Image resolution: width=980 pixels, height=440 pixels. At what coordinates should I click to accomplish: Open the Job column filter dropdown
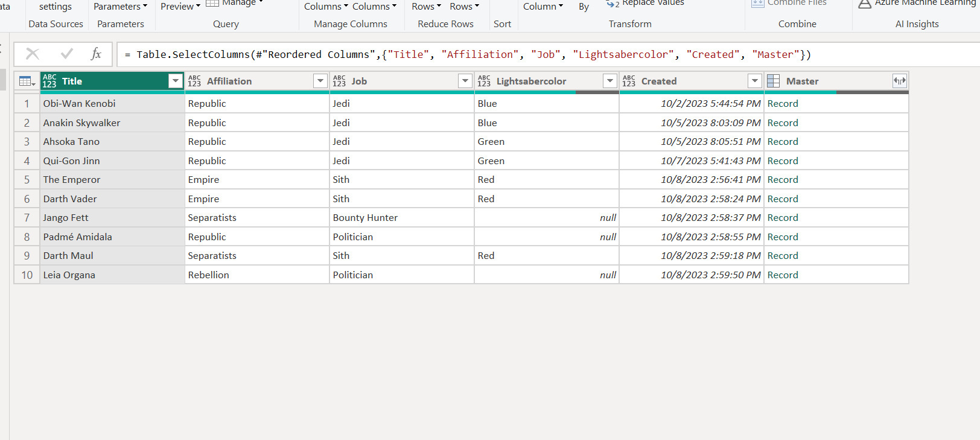(x=465, y=81)
